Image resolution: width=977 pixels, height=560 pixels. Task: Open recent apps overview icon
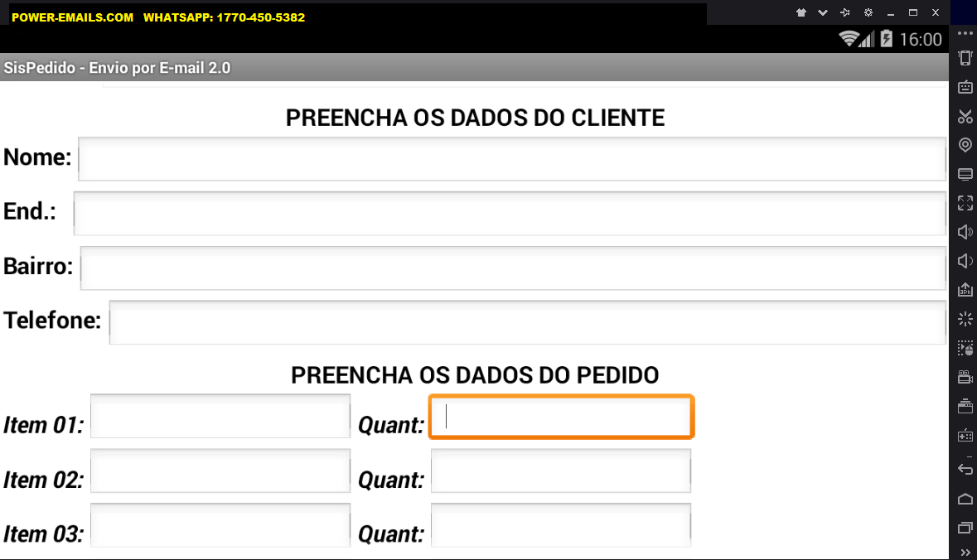click(x=965, y=529)
